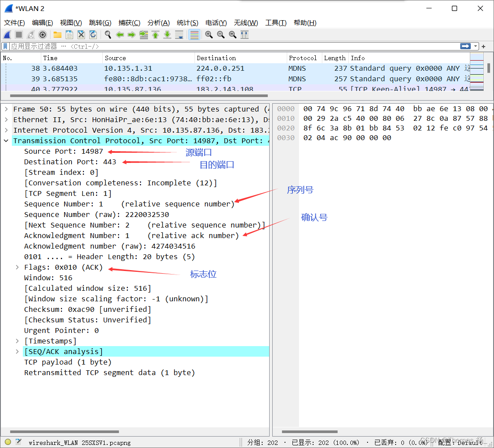
Task: Sort packet list by Protocol column
Action: point(304,58)
